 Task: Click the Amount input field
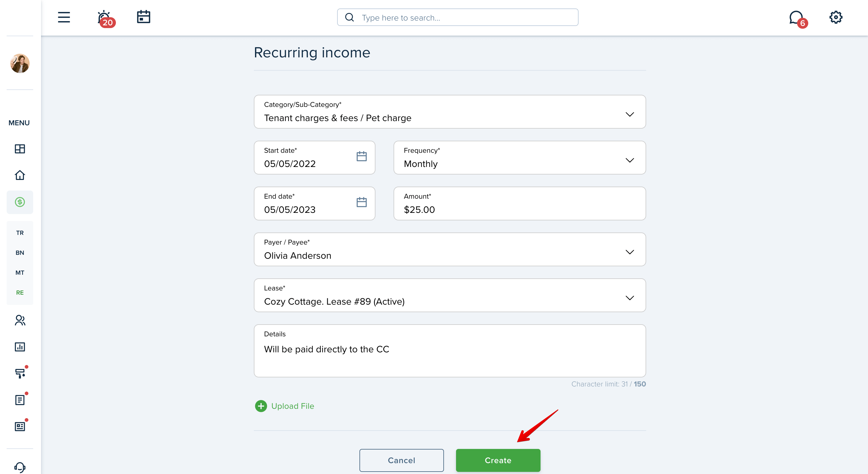pyautogui.click(x=519, y=203)
